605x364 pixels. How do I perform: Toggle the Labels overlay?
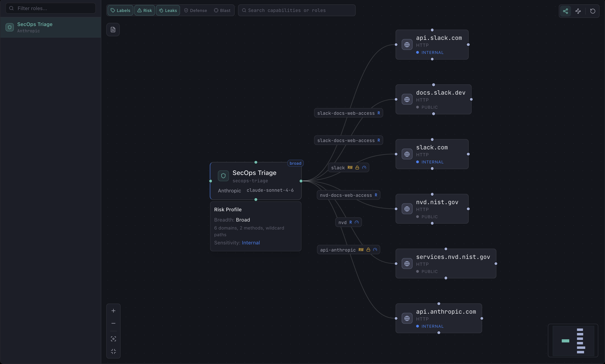point(120,10)
